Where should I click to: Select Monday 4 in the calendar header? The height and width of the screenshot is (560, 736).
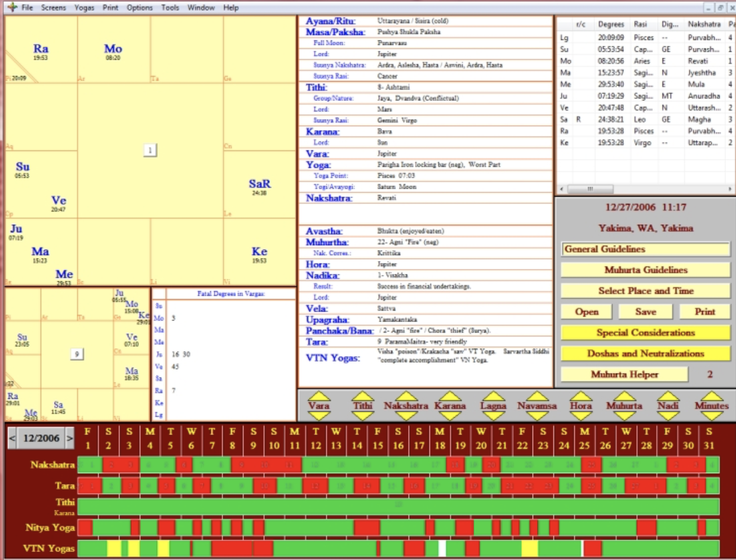pos(149,438)
